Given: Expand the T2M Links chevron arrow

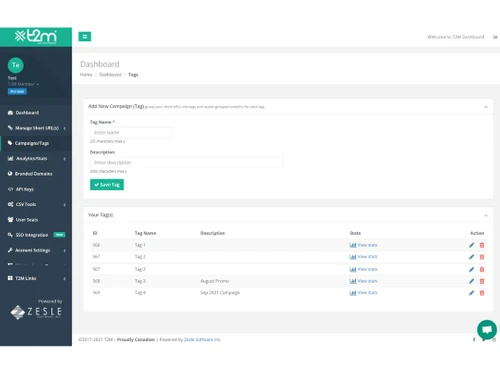Looking at the screenshot, I should [x=64, y=279].
